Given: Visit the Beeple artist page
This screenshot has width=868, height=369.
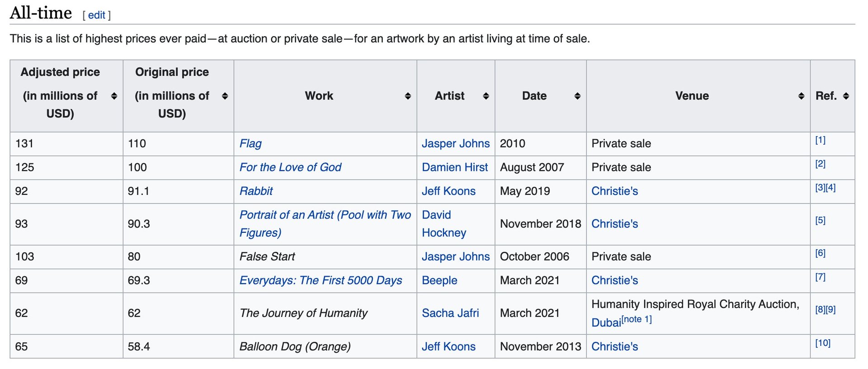Looking at the screenshot, I should click(439, 280).
